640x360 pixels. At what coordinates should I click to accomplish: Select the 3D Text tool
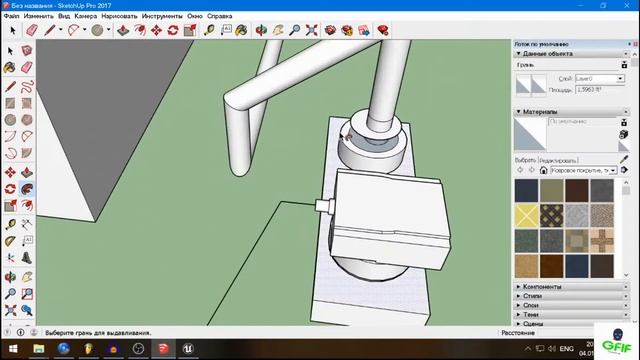click(x=27, y=258)
